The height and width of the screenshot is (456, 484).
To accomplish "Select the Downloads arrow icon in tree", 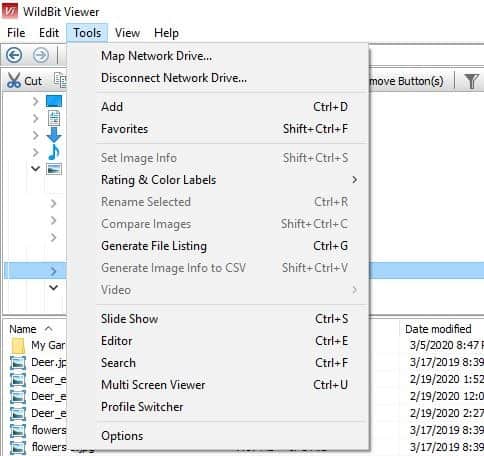I will [x=54, y=135].
